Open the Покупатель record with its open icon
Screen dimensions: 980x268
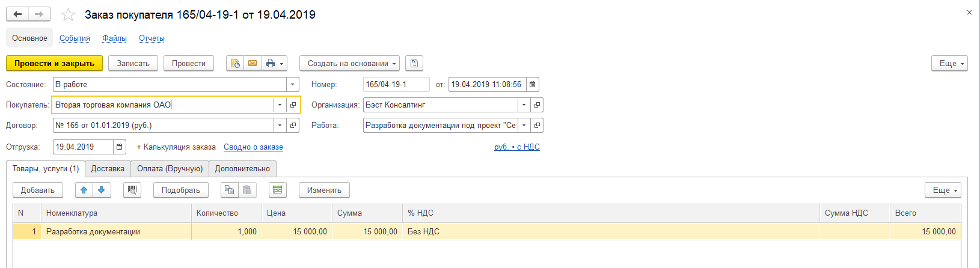point(293,105)
